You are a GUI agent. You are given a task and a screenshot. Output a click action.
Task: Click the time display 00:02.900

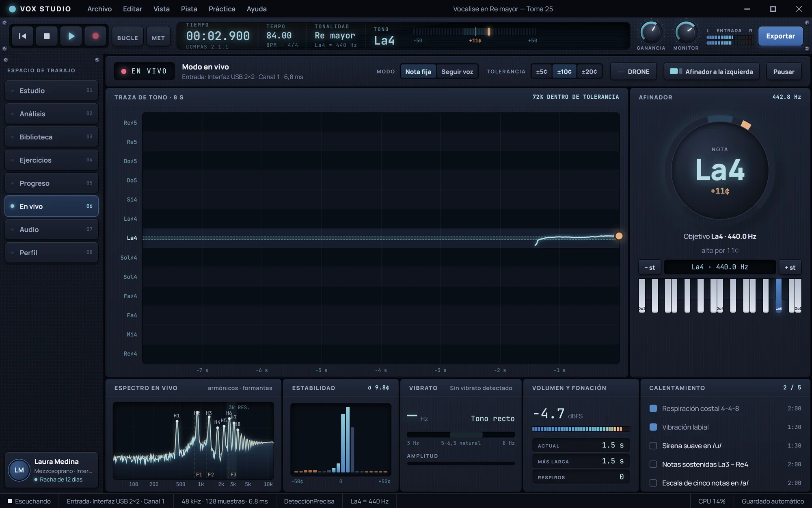click(218, 36)
